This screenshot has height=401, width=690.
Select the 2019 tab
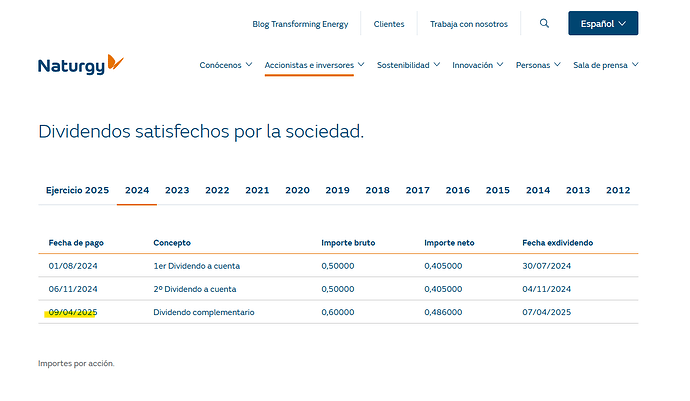(x=338, y=190)
